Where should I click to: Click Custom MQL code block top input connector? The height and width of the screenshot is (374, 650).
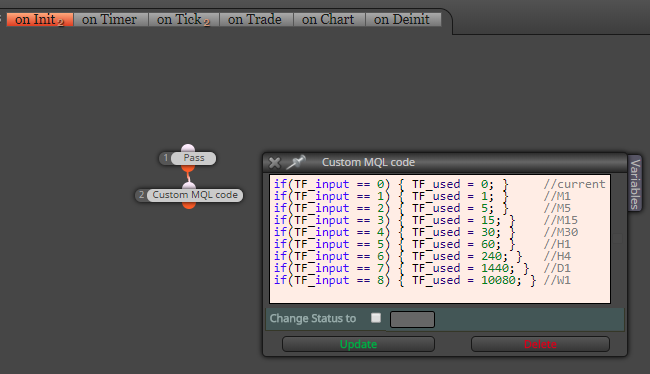pos(189,186)
